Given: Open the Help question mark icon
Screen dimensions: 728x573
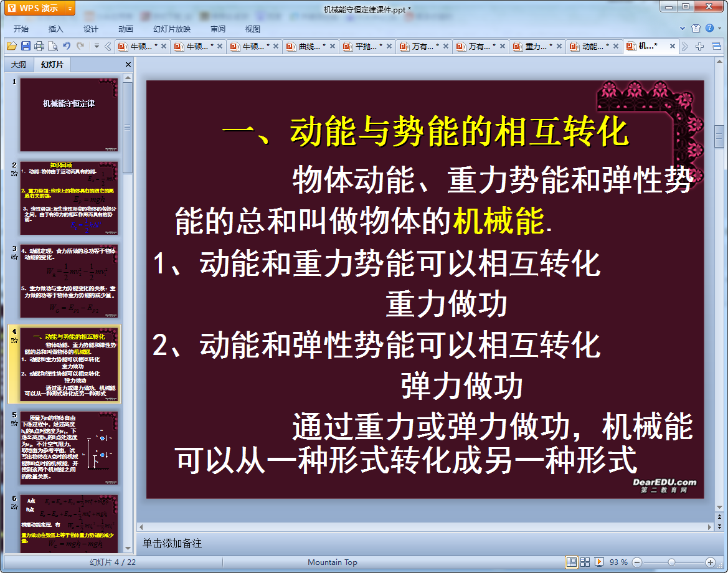Looking at the screenshot, I should (709, 28).
